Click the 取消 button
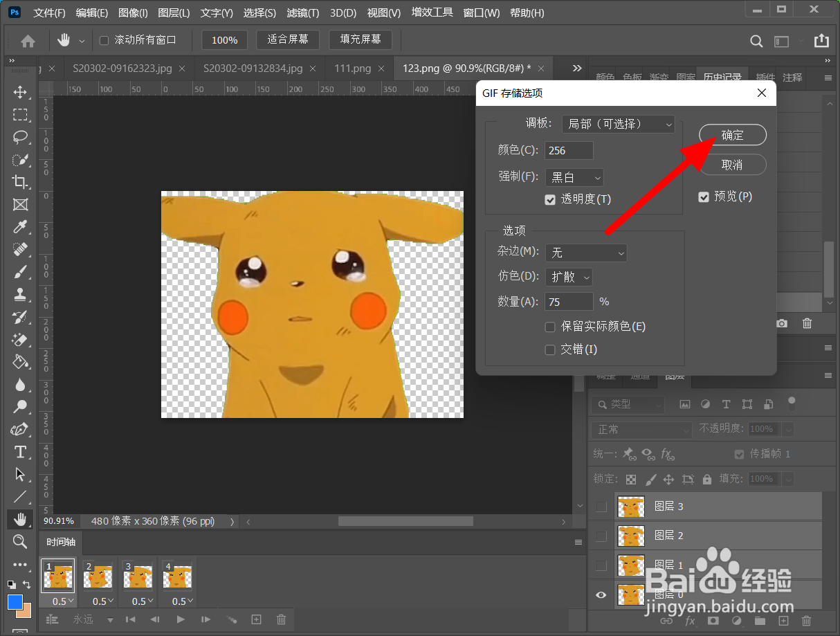Image resolution: width=840 pixels, height=636 pixels. tap(733, 165)
